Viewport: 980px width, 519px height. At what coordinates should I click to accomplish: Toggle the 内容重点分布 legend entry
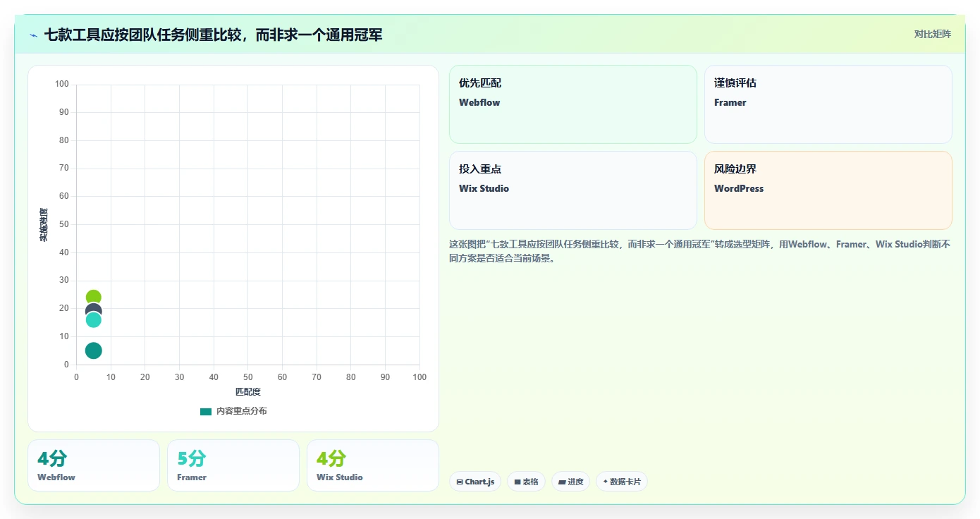point(233,411)
